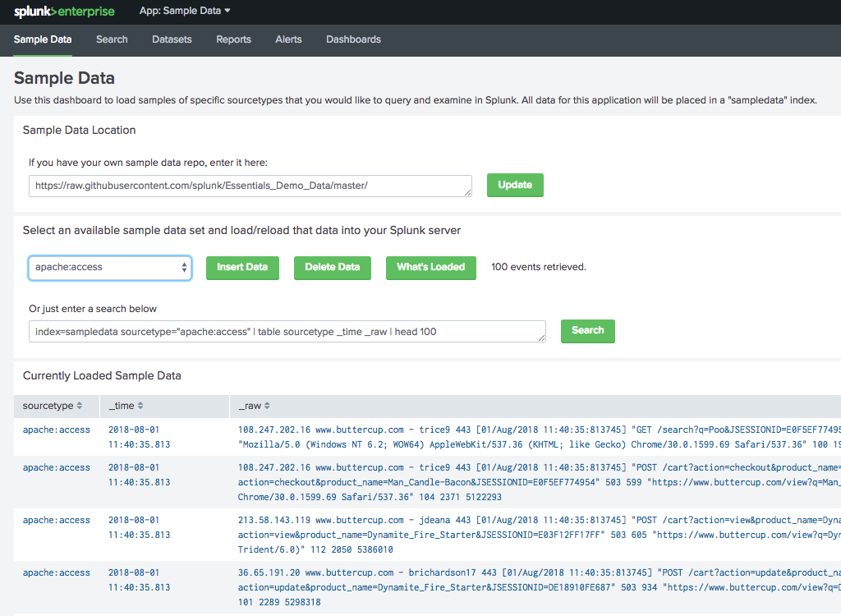Open the apache:access sourcetype dropdown
This screenshot has width=841, height=616.
[110, 267]
